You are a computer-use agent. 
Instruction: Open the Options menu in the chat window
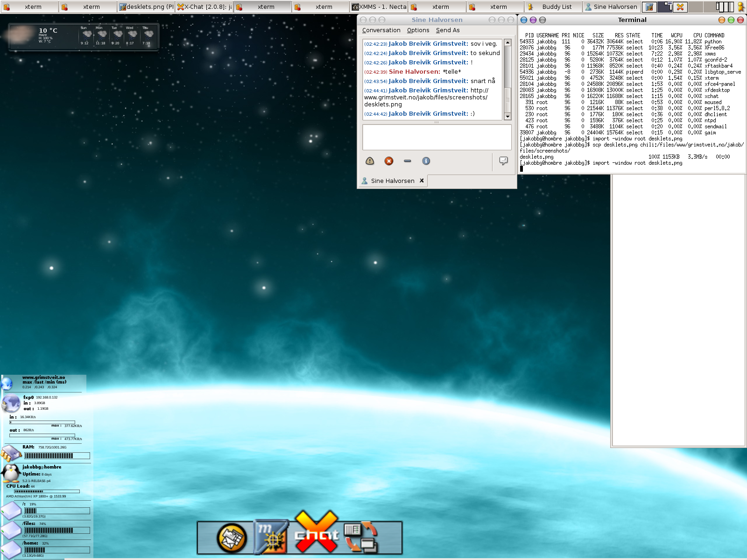pyautogui.click(x=418, y=30)
